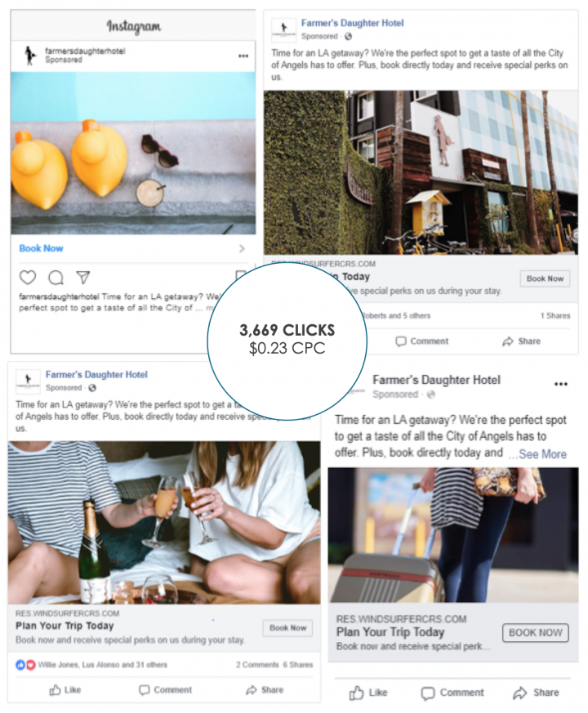The height and width of the screenshot is (713, 588).
Task: Click farmersdaughterhotel profile avatar on Instagram
Action: tap(30, 55)
